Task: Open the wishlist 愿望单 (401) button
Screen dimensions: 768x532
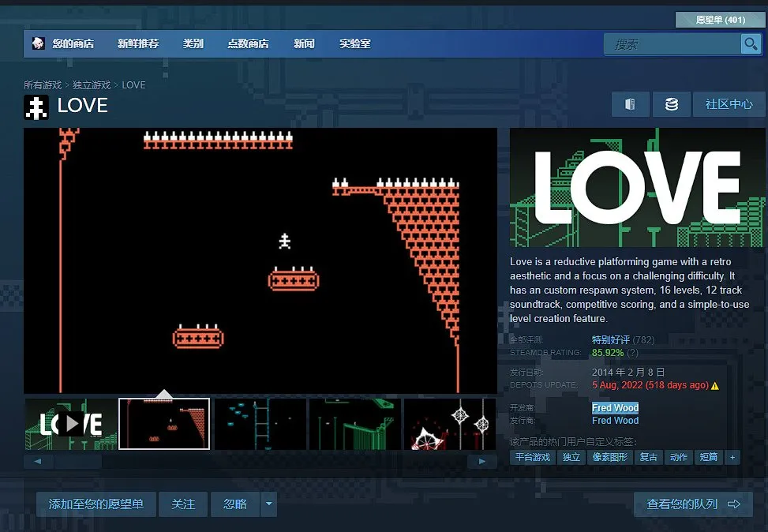Action: coord(721,20)
